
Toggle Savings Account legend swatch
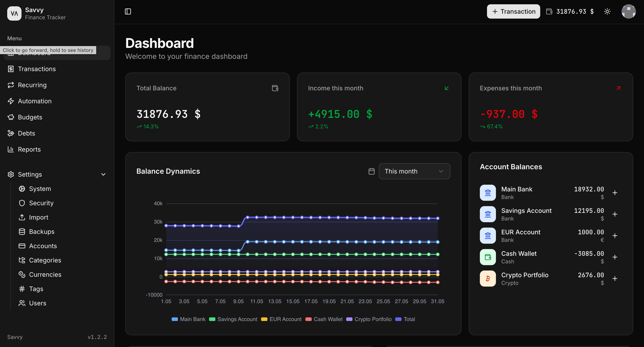pos(212,319)
